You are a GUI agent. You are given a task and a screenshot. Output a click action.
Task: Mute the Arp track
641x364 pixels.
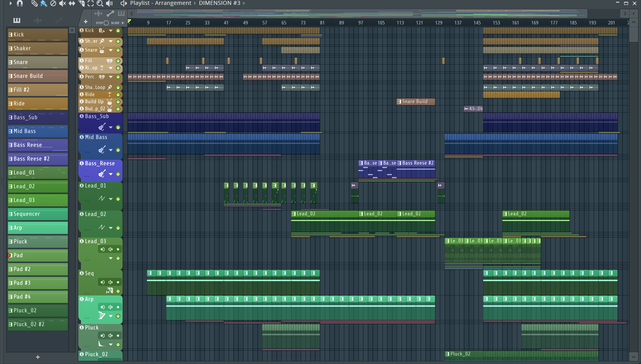(118, 316)
